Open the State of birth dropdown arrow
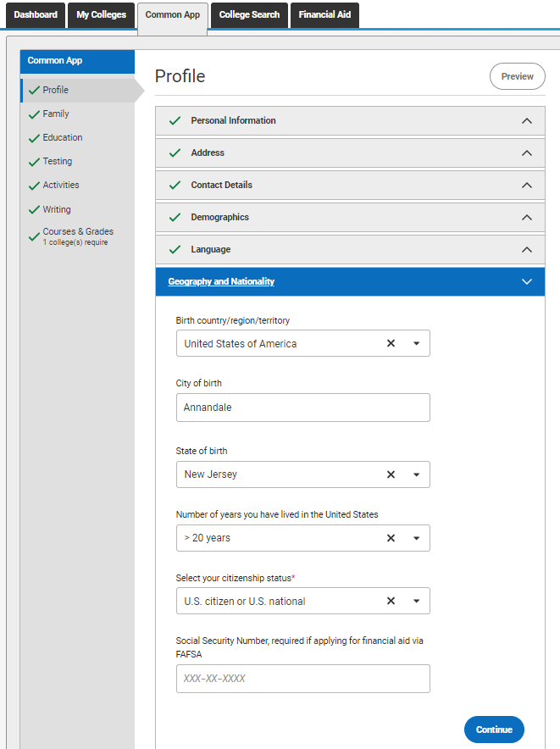560x749 pixels. [417, 474]
